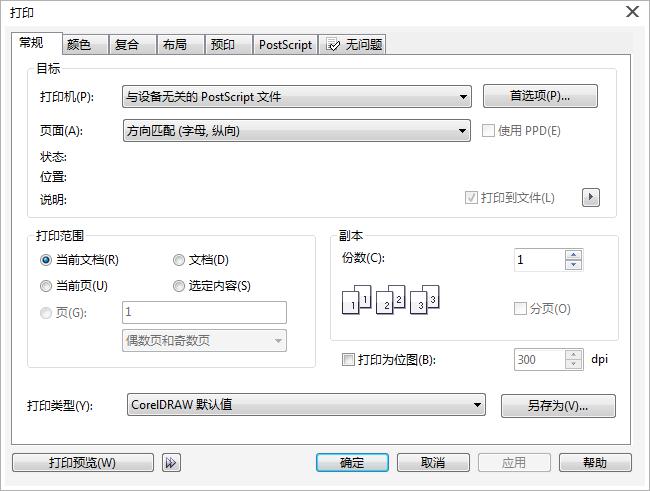This screenshot has height=491, width=650.
Task: Click the 确定 button
Action: coord(352,462)
